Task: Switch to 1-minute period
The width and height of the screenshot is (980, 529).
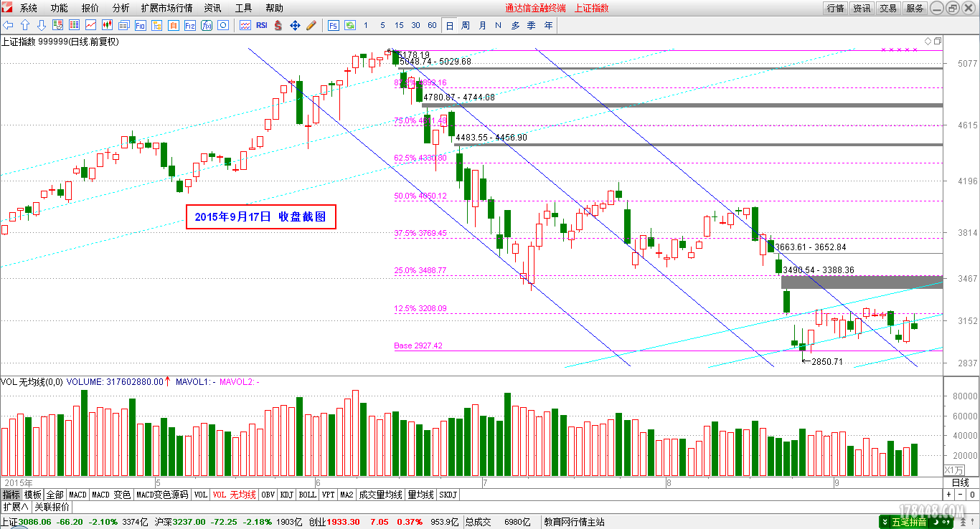Action: tap(366, 25)
